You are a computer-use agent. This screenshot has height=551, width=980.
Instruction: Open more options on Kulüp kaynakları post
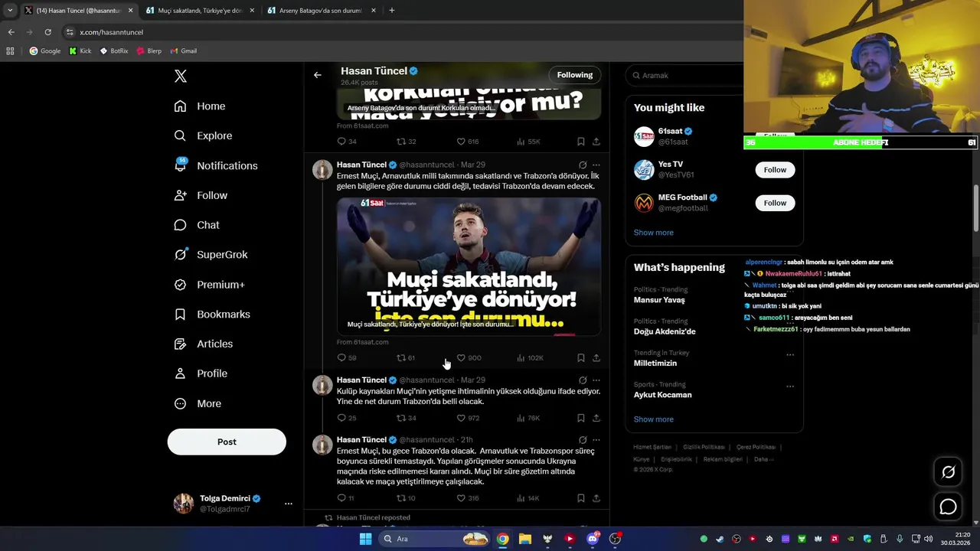tap(596, 380)
